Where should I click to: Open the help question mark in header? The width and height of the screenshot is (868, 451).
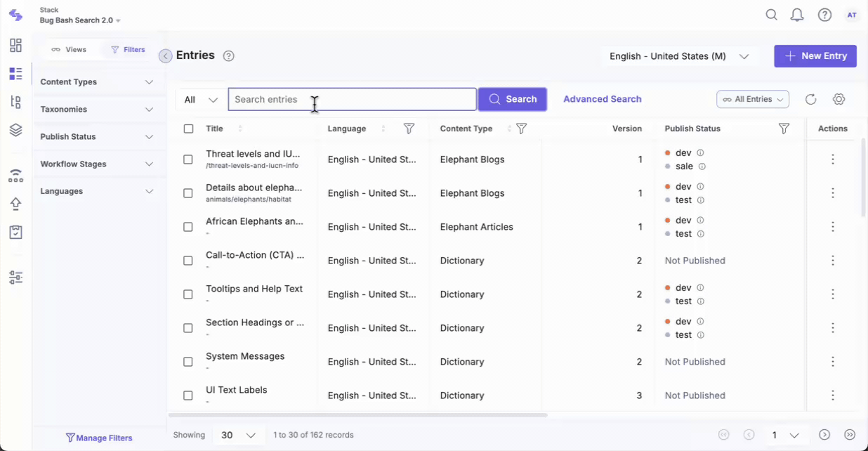point(824,15)
